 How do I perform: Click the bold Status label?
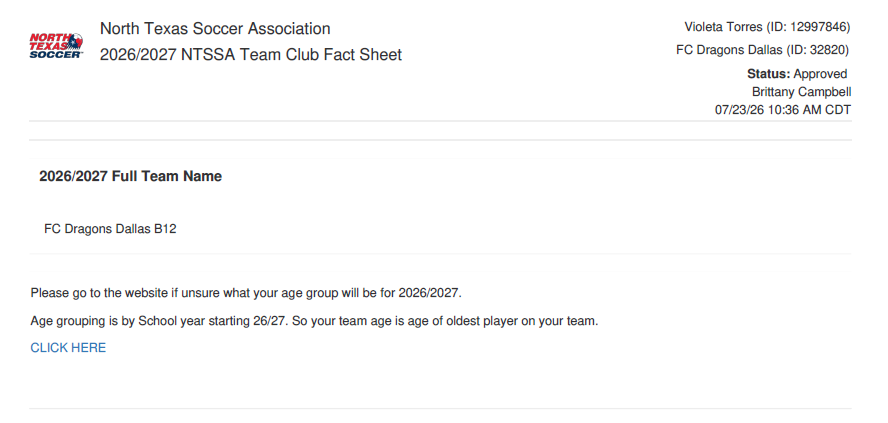pyautogui.click(x=769, y=74)
